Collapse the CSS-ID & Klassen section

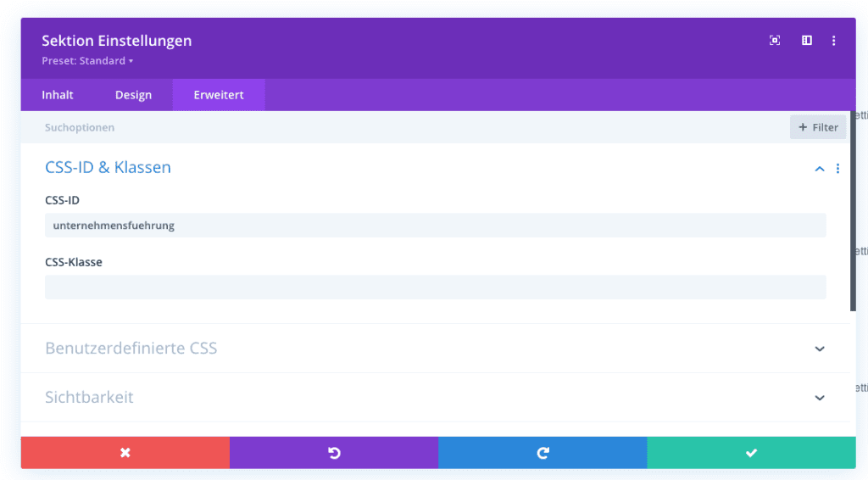coord(819,169)
